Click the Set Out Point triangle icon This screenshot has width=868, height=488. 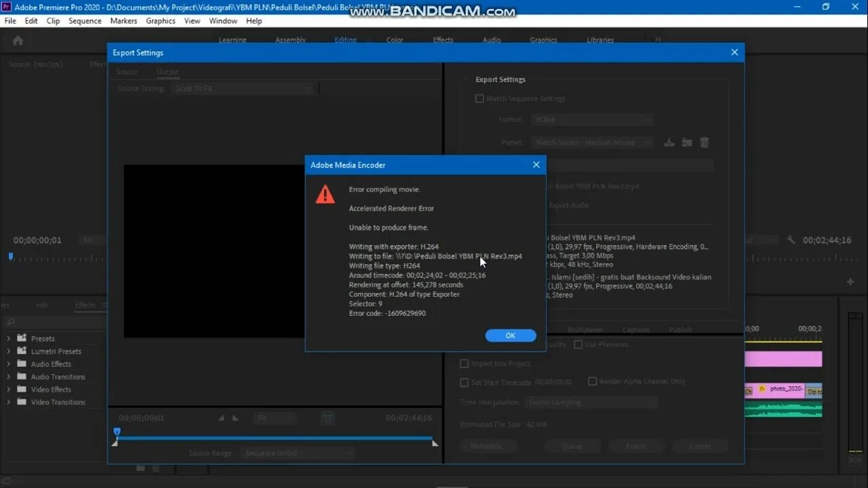point(235,418)
